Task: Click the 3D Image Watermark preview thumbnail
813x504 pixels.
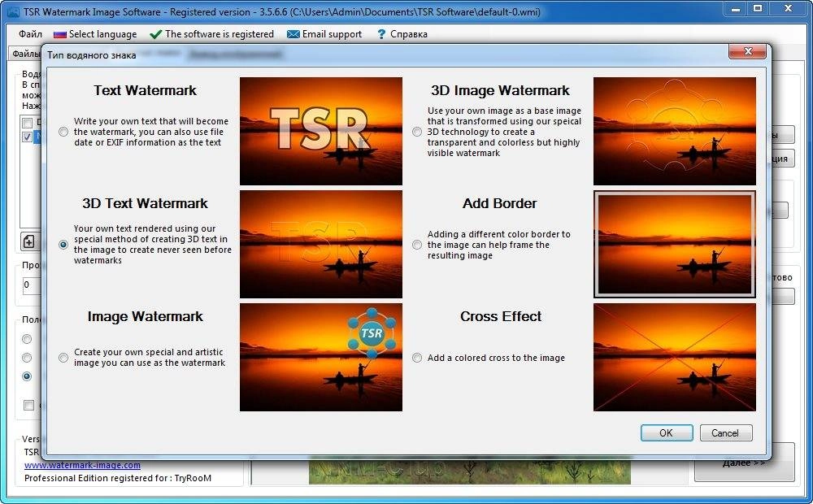Action: pyautogui.click(x=675, y=131)
